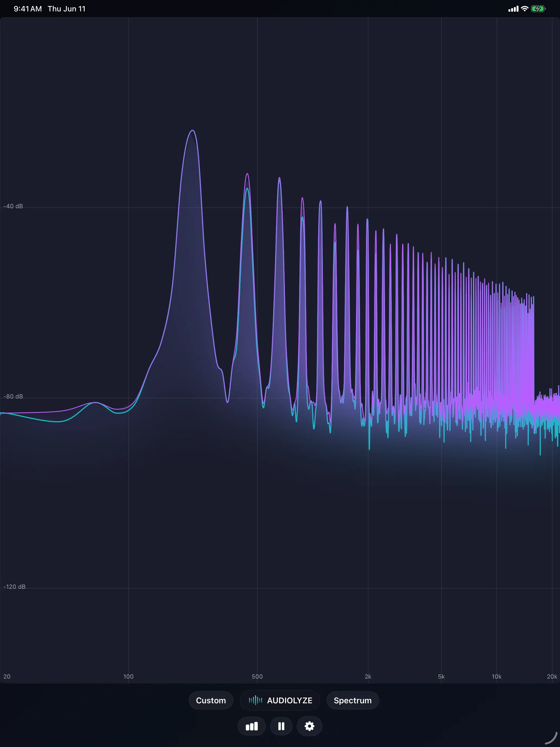
Task: Click the 20 Hz frequency label
Action: [x=7, y=676]
